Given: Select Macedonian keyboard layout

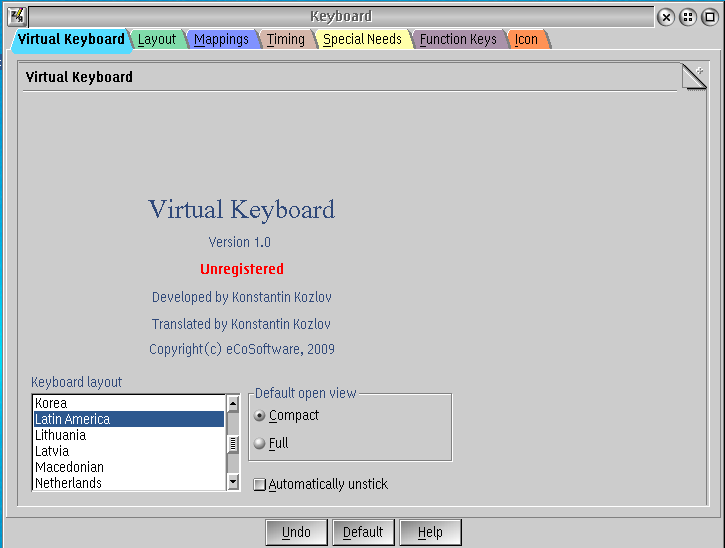Looking at the screenshot, I should [x=129, y=467].
